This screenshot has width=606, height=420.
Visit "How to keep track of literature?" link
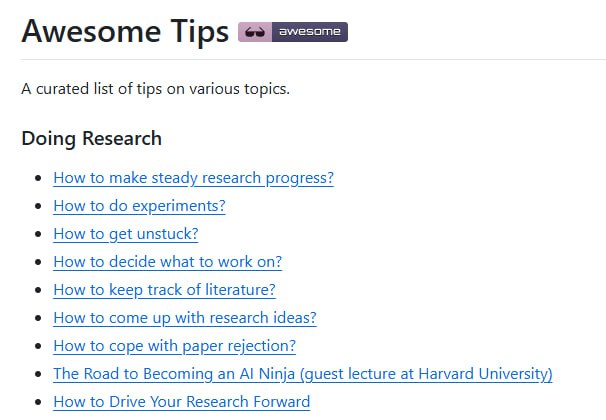click(x=164, y=290)
